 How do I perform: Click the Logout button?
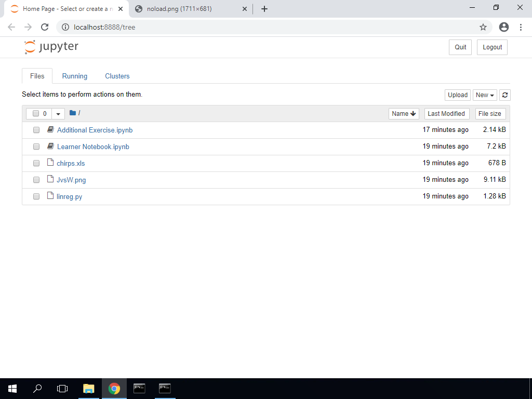493,47
